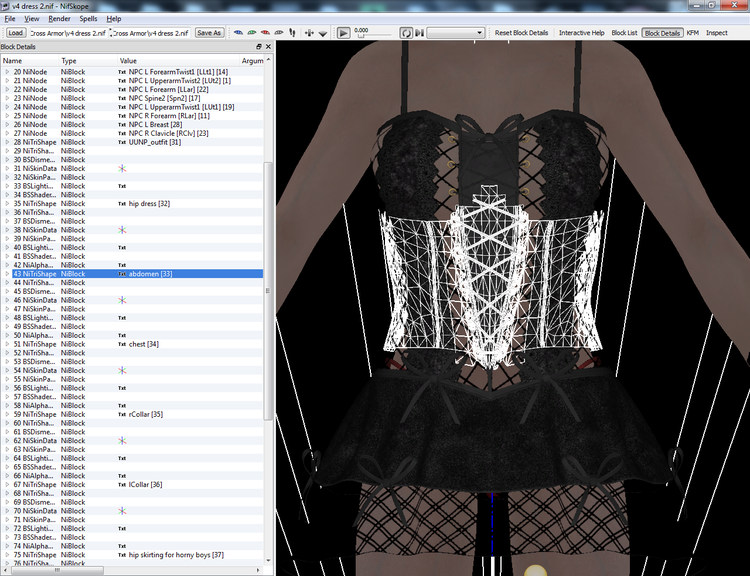Open the Help menu
Screen dimensions: 750x576
point(113,19)
